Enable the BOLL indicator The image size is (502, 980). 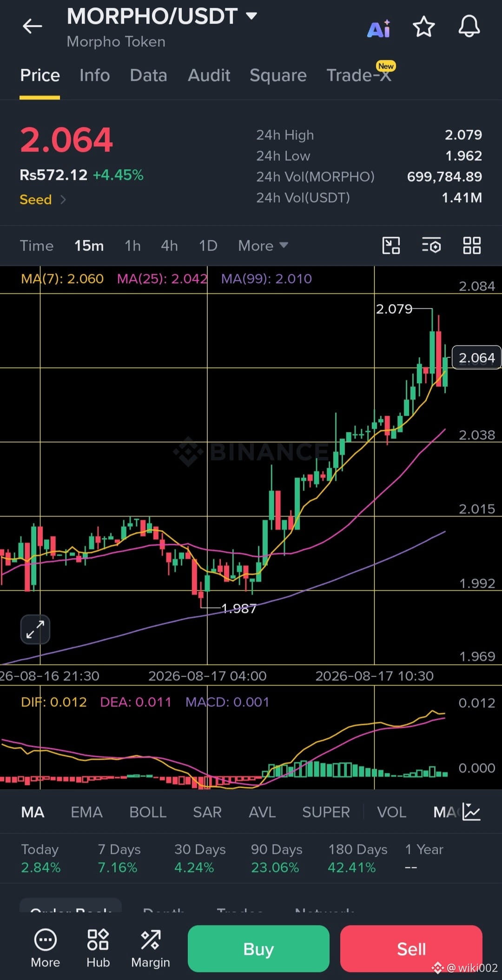point(148,812)
